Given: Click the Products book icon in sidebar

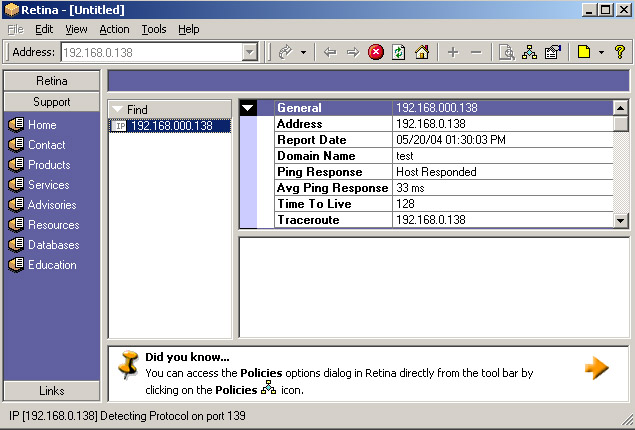Looking at the screenshot, I should point(16,165).
